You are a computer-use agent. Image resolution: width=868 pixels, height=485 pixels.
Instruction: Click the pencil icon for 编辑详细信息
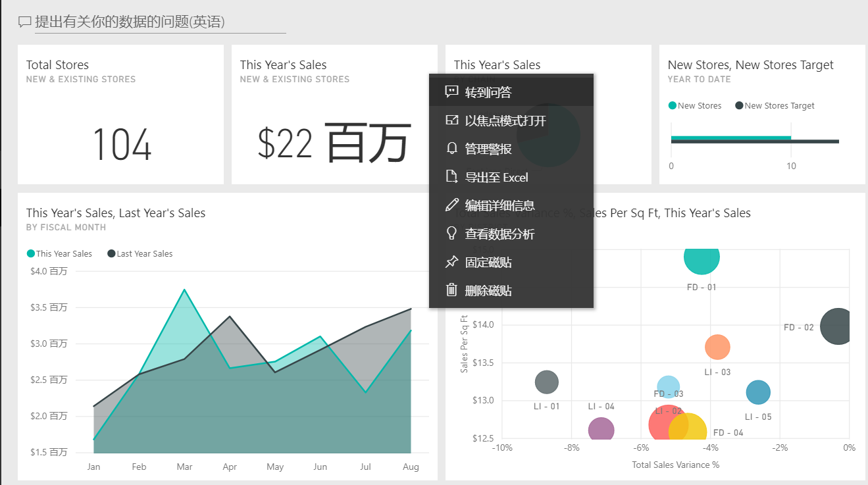point(451,205)
